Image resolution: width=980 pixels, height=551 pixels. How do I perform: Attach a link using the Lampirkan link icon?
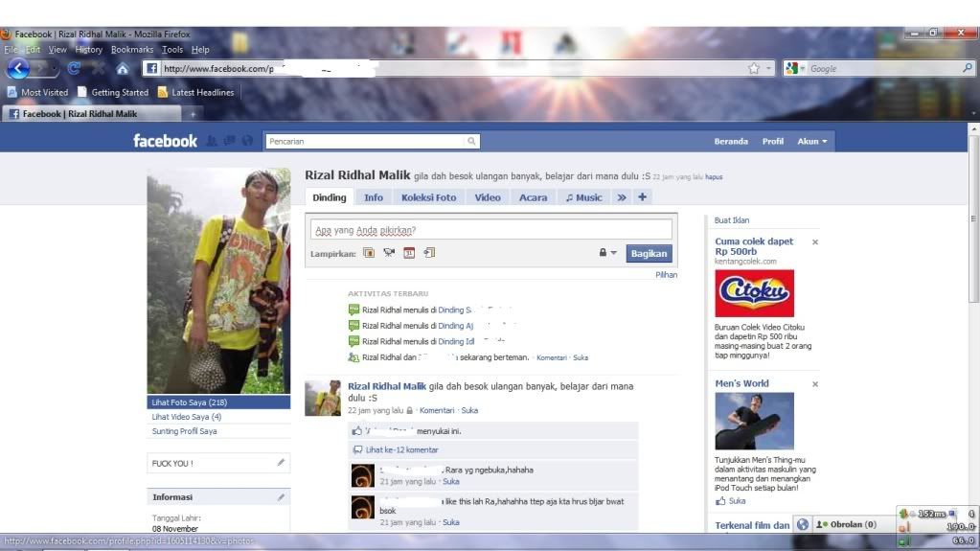click(x=429, y=253)
